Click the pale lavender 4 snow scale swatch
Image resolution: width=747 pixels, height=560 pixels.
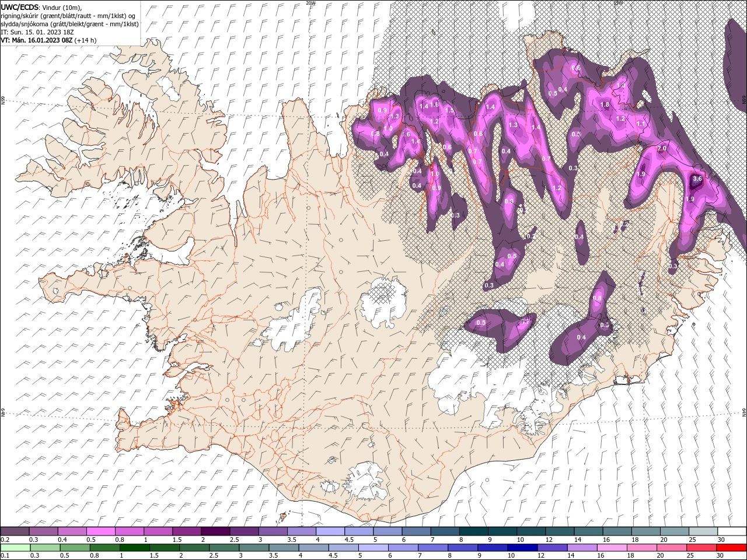(330, 531)
